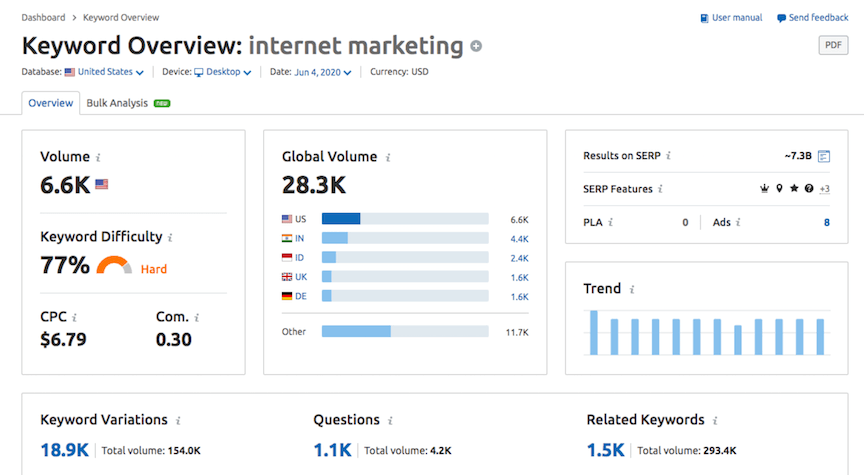The height and width of the screenshot is (475, 864).
Task: Open the 1.1K Questions link
Action: pos(332,450)
